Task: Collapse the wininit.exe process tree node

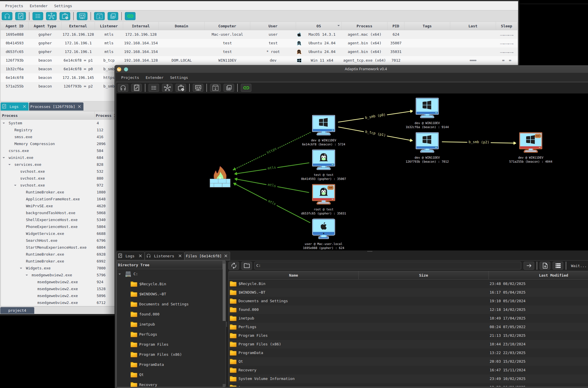Action: [x=4, y=158]
